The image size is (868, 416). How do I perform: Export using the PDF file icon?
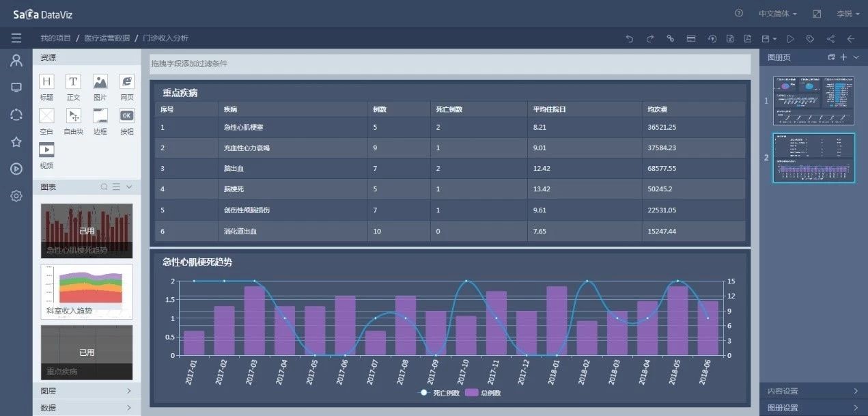(x=748, y=39)
